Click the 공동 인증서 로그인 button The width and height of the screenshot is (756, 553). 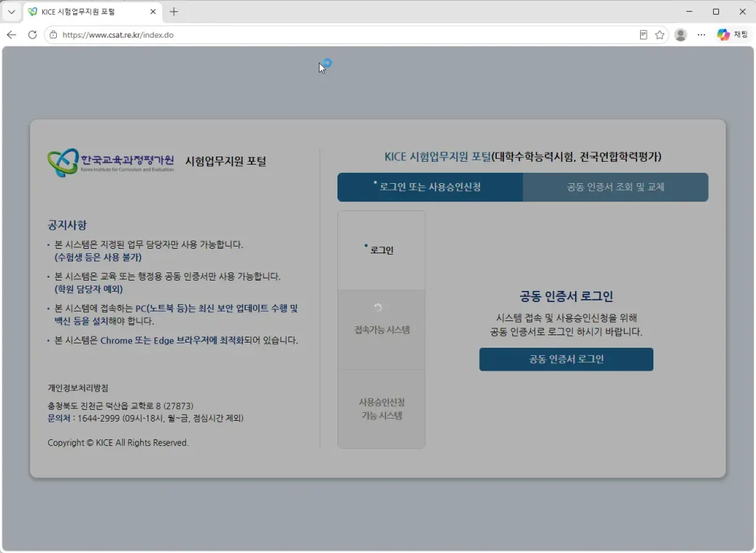[566, 359]
